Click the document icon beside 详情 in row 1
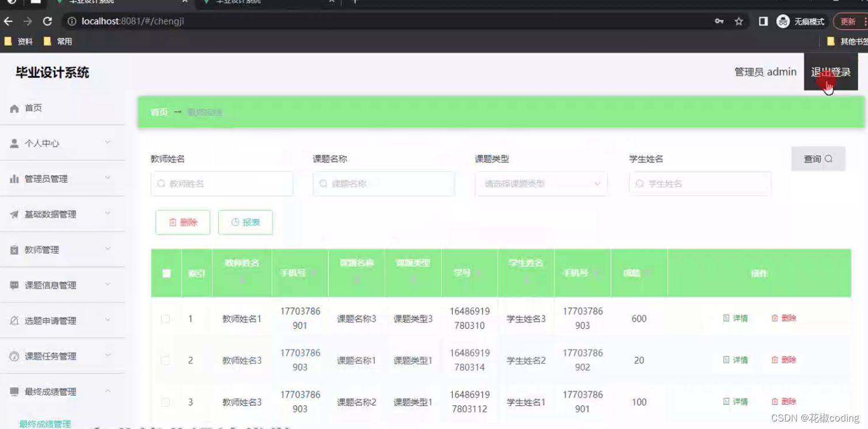The image size is (868, 429). pos(725,318)
